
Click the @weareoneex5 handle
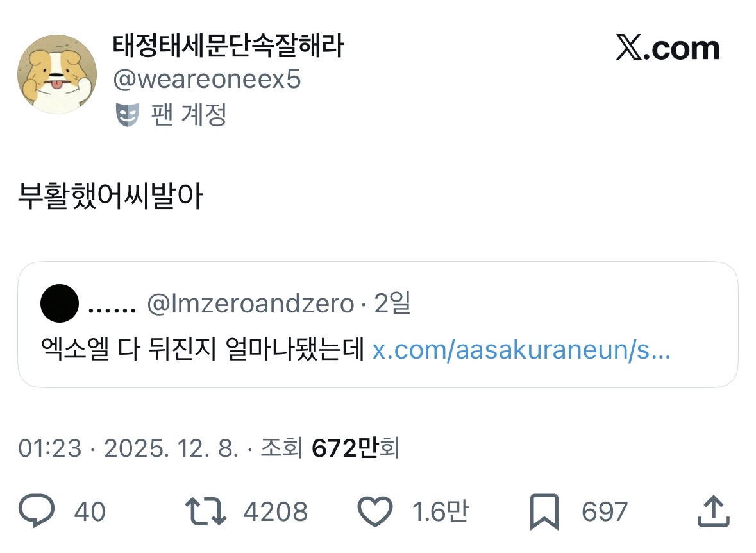tap(206, 80)
